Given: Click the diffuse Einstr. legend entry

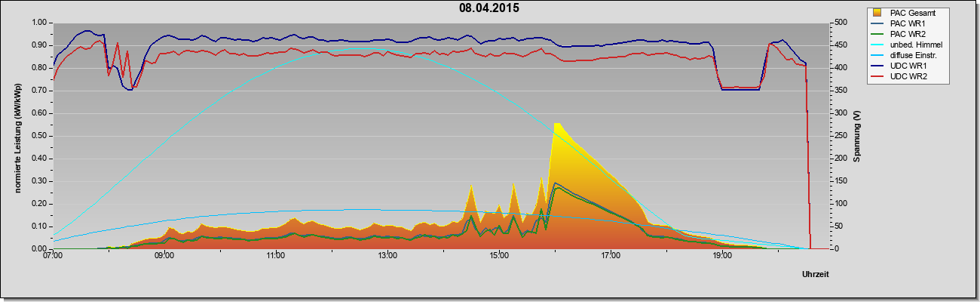Looking at the screenshot, I should (x=911, y=55).
